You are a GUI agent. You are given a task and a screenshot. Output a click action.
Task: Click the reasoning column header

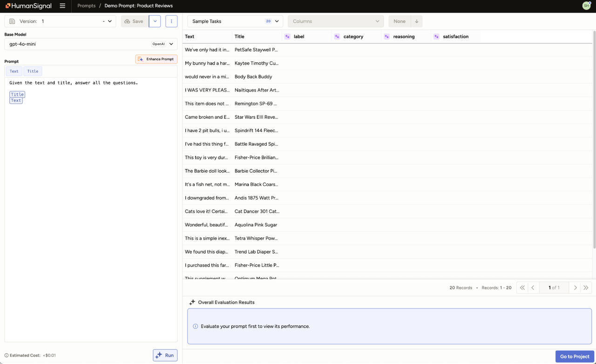(x=405, y=36)
